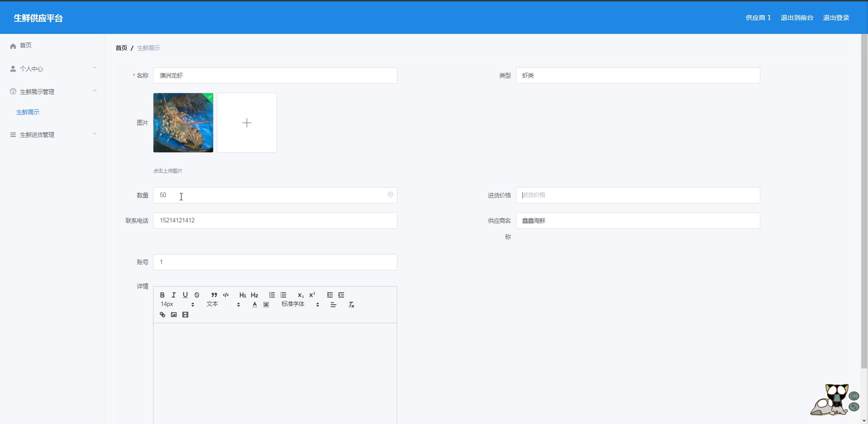
Task: Apply Heading 1 style
Action: pyautogui.click(x=243, y=295)
